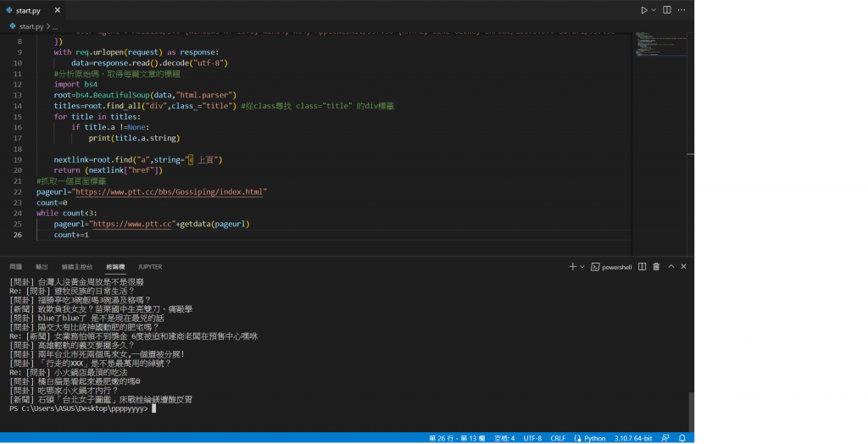
Task: Click cursor position 第 26 行, 第 13 欄
Action: coord(457,438)
